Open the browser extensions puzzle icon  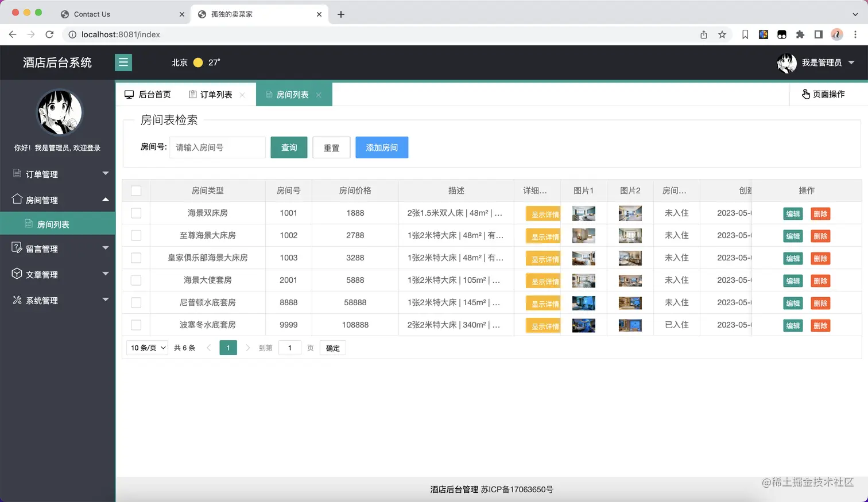pos(800,34)
